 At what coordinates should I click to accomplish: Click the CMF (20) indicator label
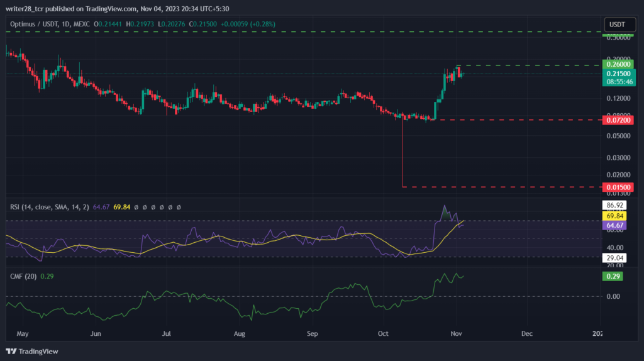23,276
